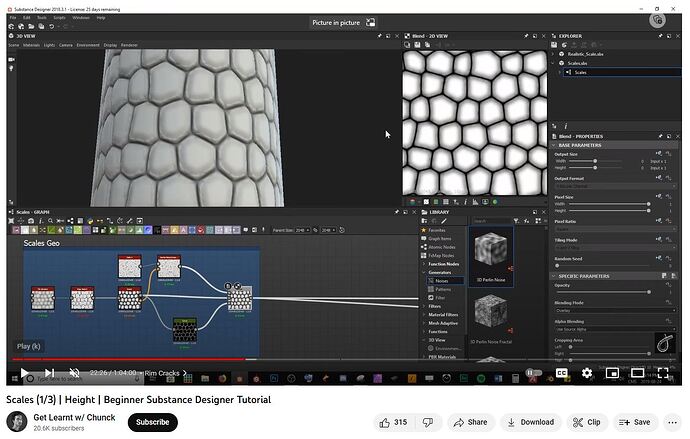This screenshot has height=439, width=690.
Task: Enter fullscreen on the video
Action: 663,373
